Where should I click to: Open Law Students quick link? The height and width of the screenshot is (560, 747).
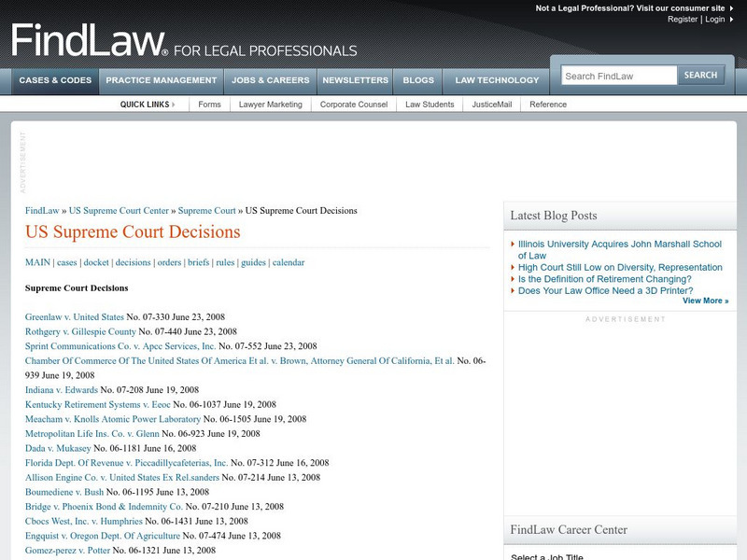pyautogui.click(x=430, y=105)
